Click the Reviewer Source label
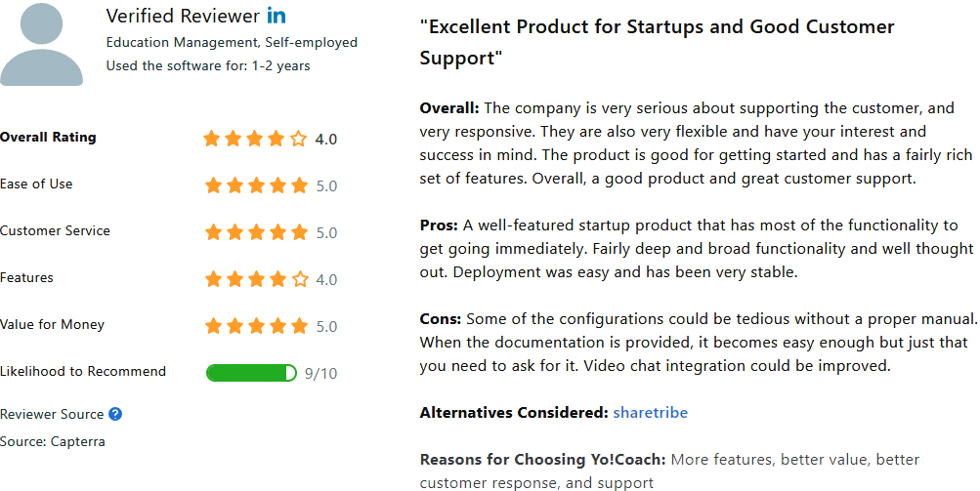 point(52,414)
